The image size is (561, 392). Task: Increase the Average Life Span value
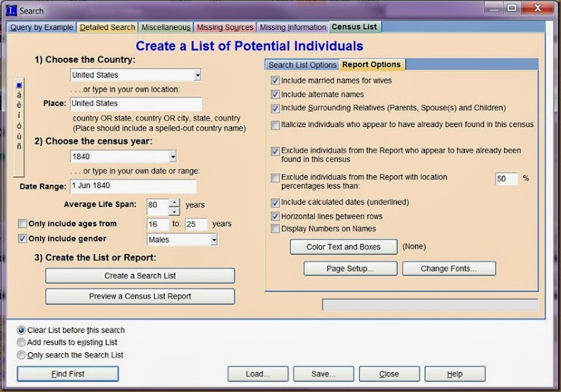tap(174, 203)
